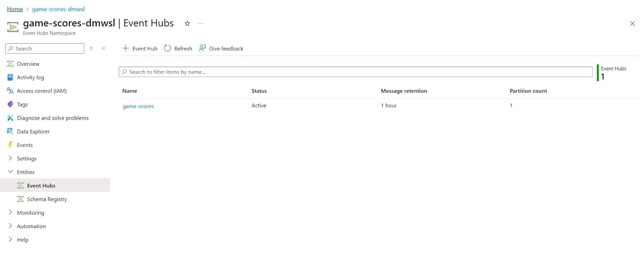Click the Monitoring section label
Image resolution: width=644 pixels, height=254 pixels.
[x=30, y=212]
